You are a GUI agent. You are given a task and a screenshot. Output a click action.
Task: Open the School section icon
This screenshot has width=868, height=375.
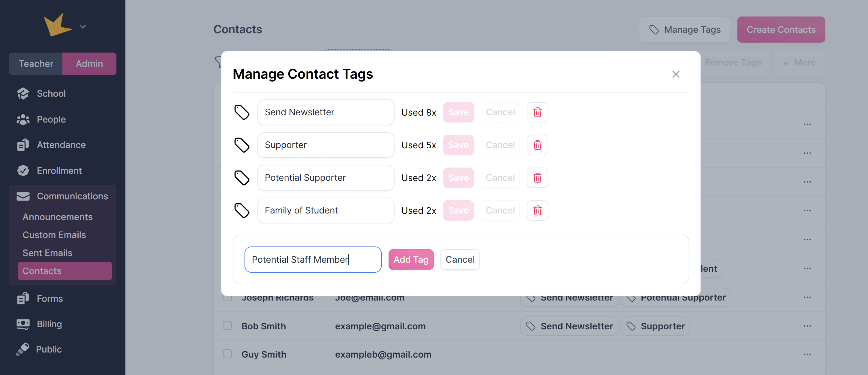pyautogui.click(x=23, y=93)
